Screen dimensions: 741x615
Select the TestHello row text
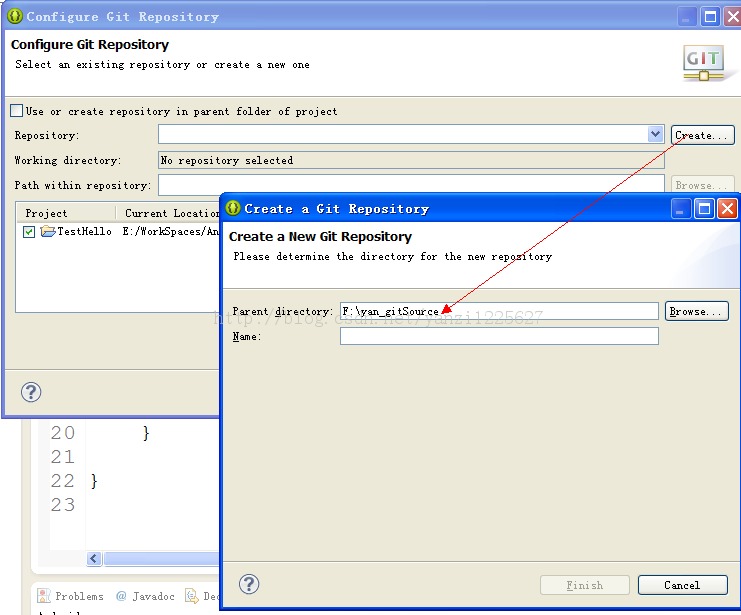(x=84, y=231)
